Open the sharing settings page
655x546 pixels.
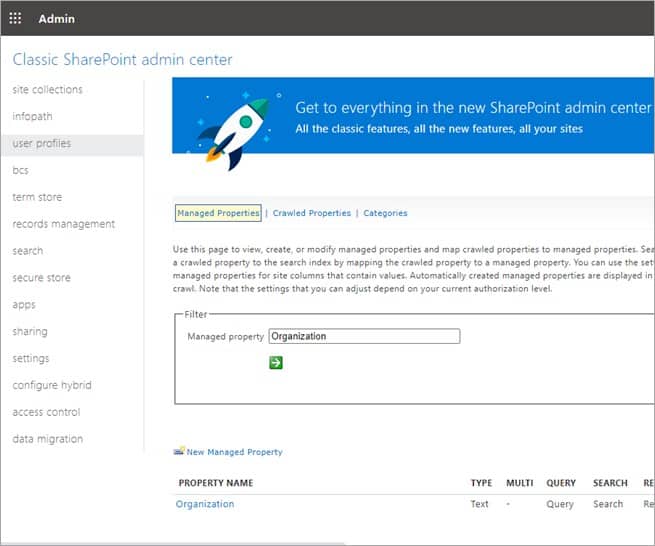coord(30,332)
